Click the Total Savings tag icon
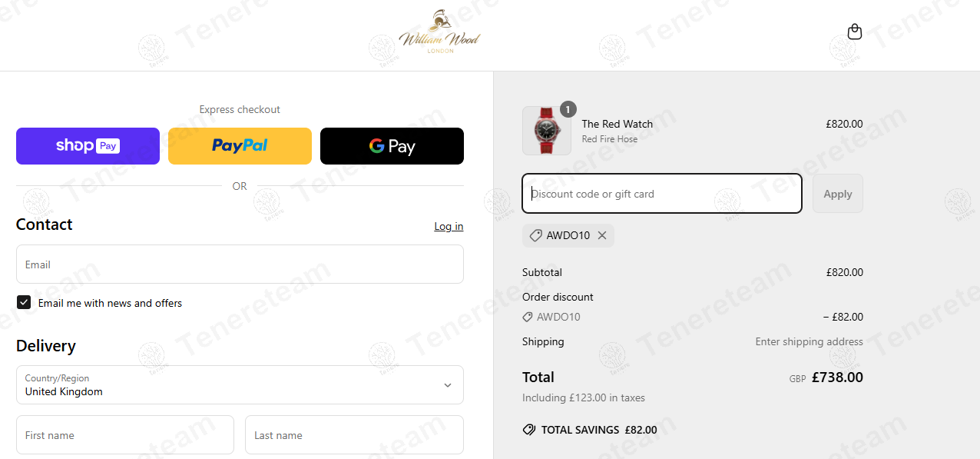The height and width of the screenshot is (459, 980). (529, 430)
